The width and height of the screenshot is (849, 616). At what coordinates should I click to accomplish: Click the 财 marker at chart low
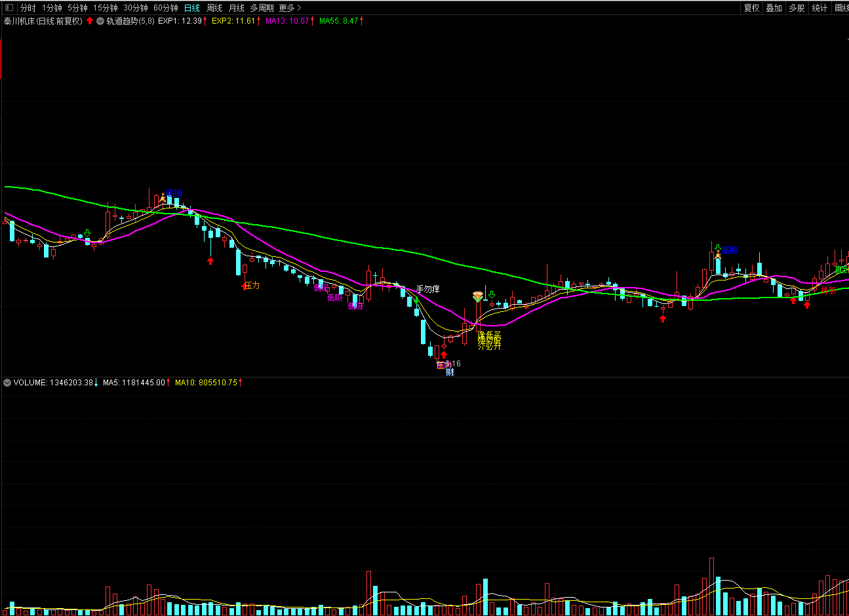(x=450, y=372)
